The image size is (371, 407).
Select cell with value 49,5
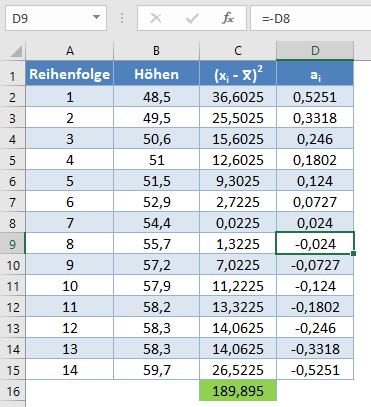156,118
